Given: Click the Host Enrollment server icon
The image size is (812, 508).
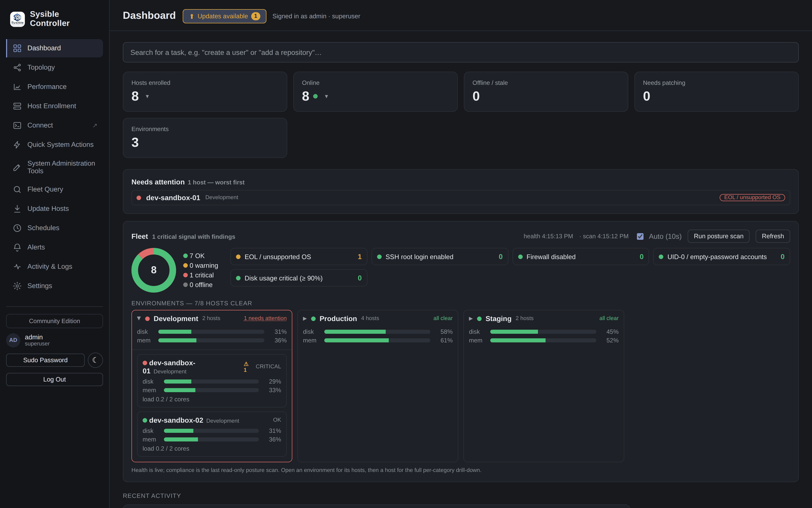Looking at the screenshot, I should point(17,106).
